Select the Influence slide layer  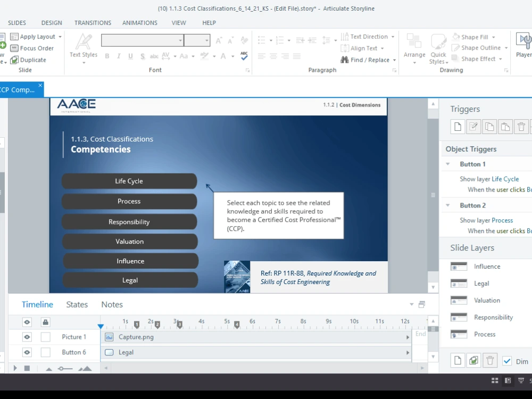pos(487,267)
